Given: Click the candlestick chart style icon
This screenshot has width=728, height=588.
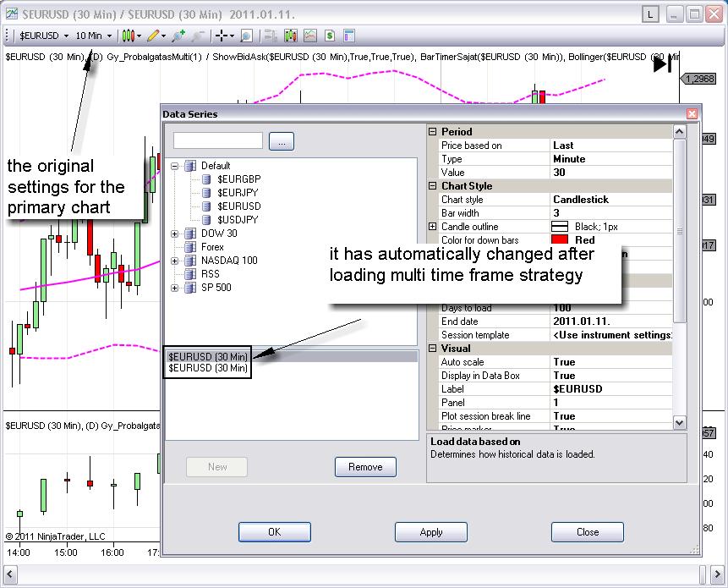Looking at the screenshot, I should tap(129, 36).
